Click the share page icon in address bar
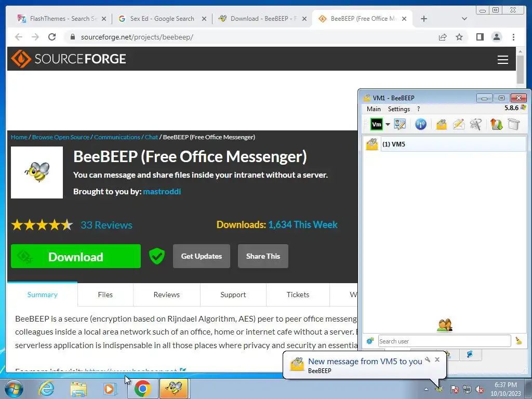This screenshot has width=532, height=399. (443, 37)
